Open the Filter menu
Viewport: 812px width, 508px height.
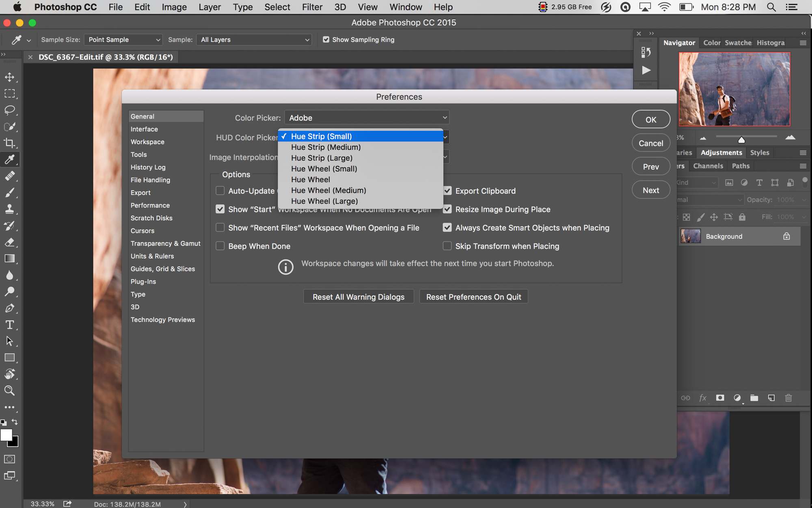coord(312,7)
